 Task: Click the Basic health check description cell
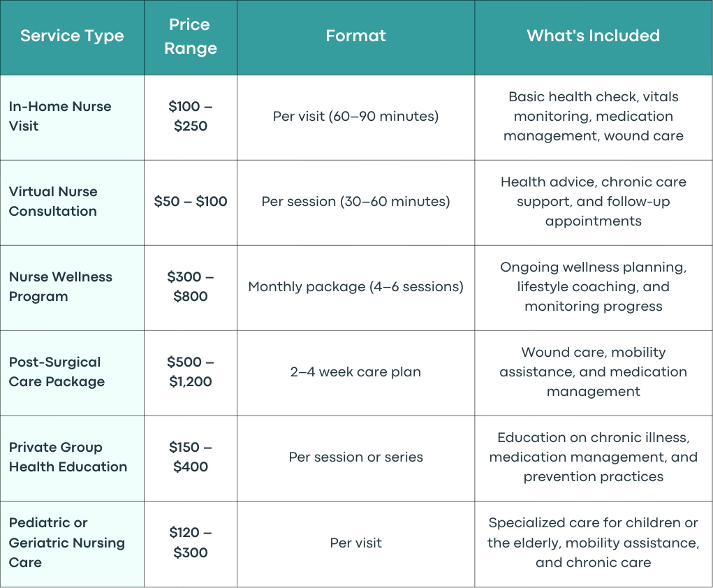(593, 117)
